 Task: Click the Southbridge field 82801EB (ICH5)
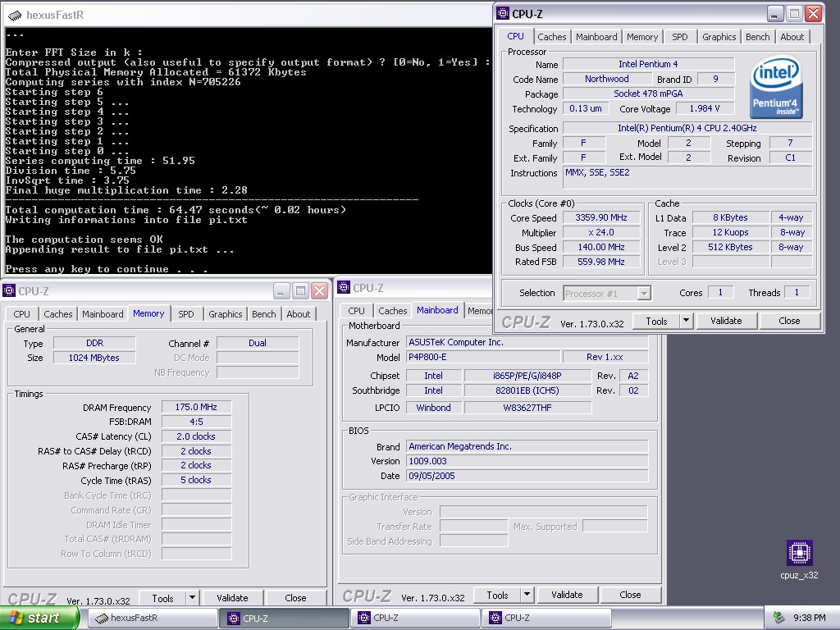pos(527,390)
